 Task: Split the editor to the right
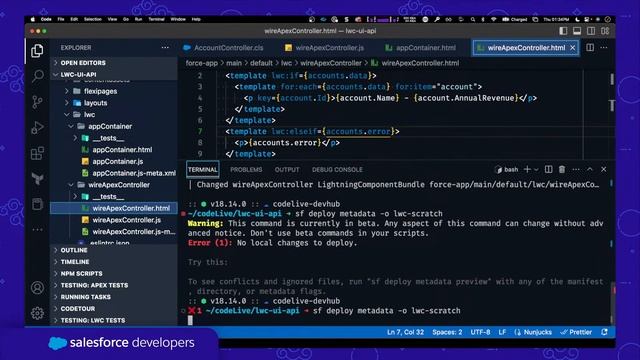coord(590,48)
